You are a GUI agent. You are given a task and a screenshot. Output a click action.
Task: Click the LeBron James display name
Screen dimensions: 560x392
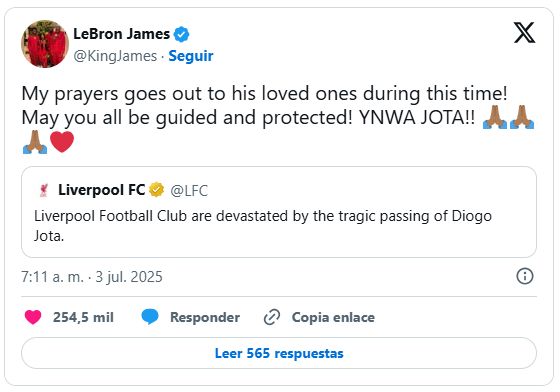[121, 34]
